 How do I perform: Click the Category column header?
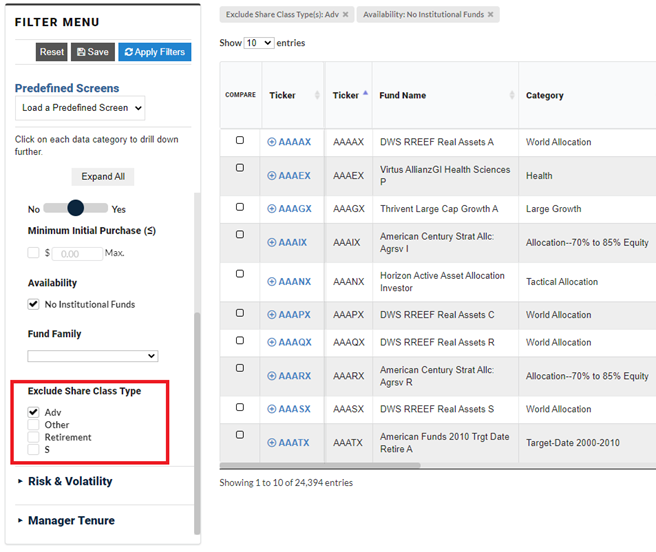[x=545, y=95]
